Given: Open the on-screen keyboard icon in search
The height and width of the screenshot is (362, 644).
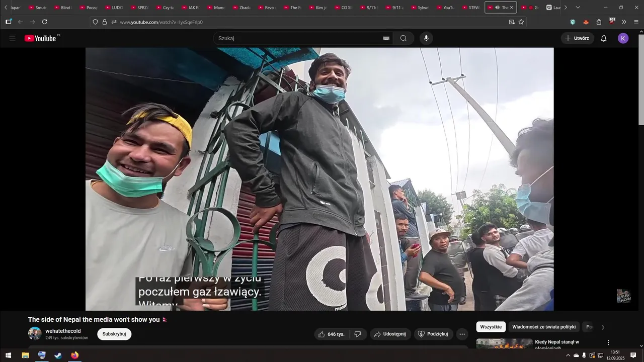Looking at the screenshot, I should (x=386, y=38).
